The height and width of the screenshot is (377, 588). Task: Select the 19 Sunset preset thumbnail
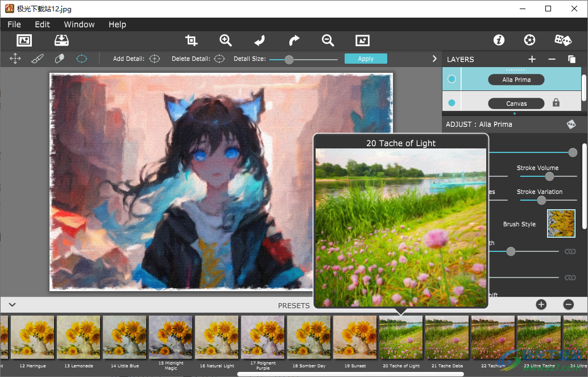[x=354, y=337]
